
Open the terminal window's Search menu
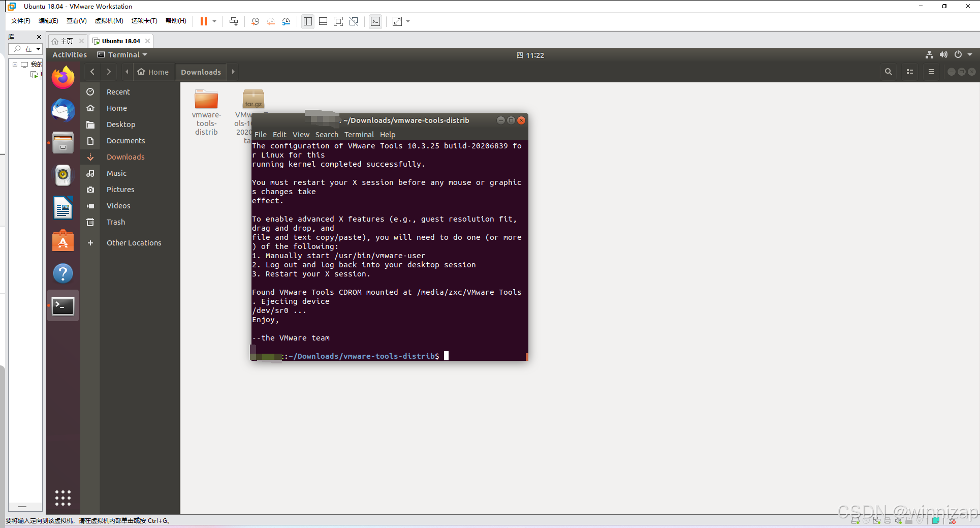(327, 135)
